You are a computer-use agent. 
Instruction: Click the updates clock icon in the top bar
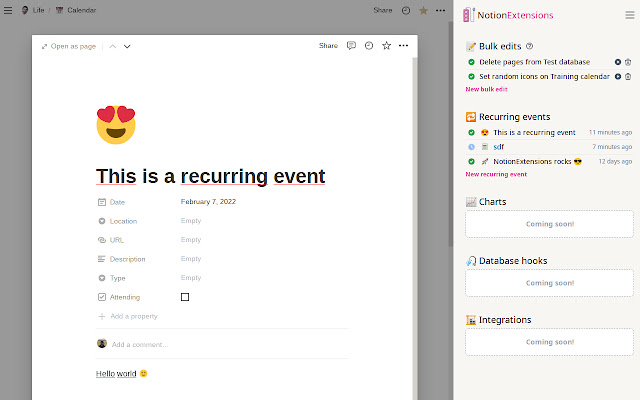[x=406, y=11]
